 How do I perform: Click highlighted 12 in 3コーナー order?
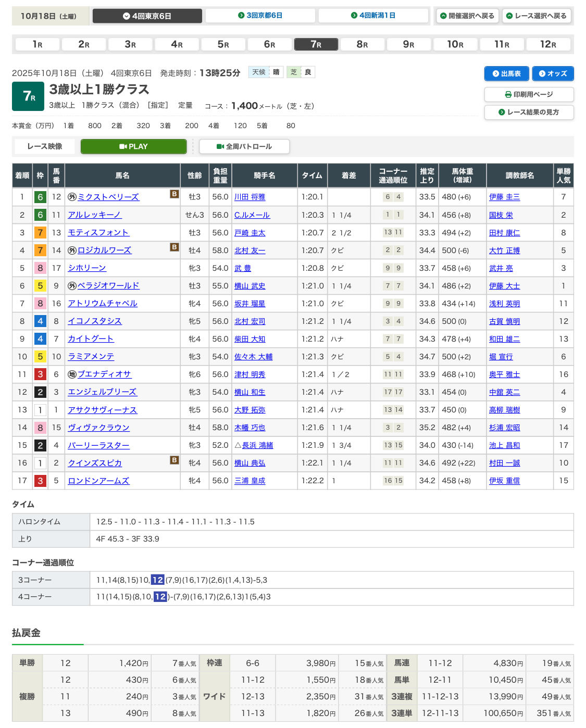pyautogui.click(x=157, y=580)
